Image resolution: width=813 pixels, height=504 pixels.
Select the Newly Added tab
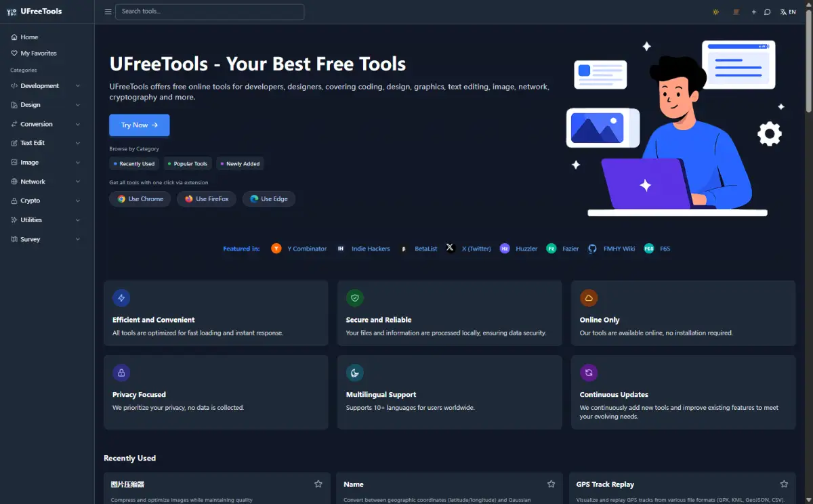240,163
